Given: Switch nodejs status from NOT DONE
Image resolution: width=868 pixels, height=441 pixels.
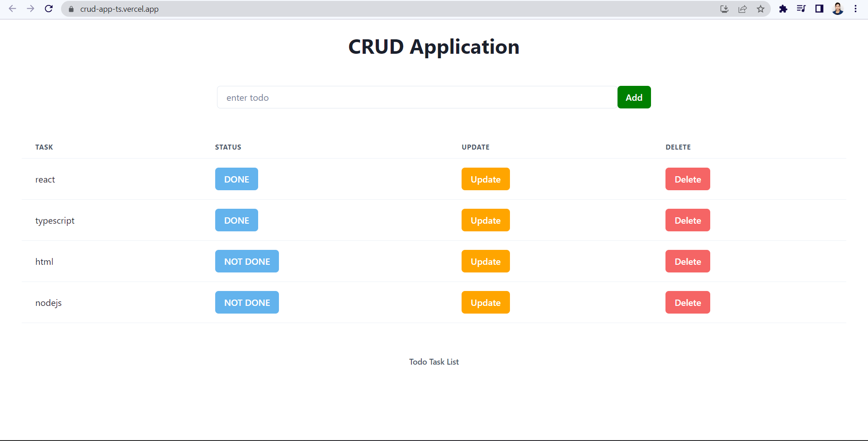Looking at the screenshot, I should 247,302.
